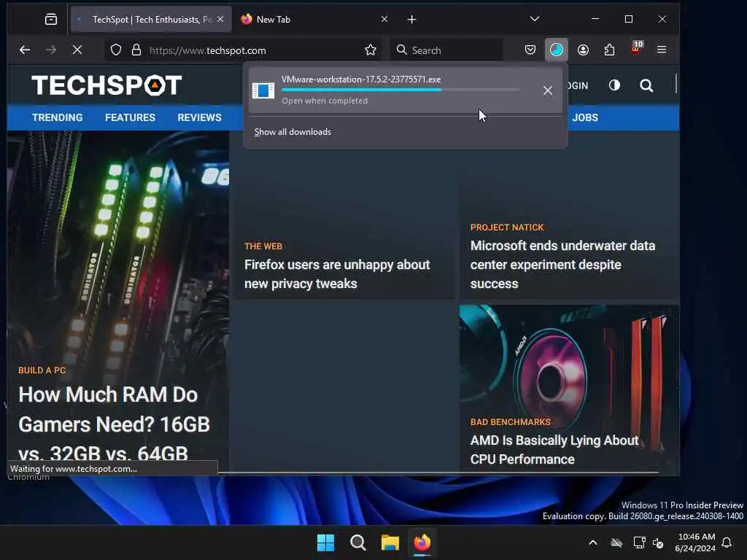Switch to the New Tab tab
Image resolution: width=747 pixels, height=560 pixels.
click(314, 19)
